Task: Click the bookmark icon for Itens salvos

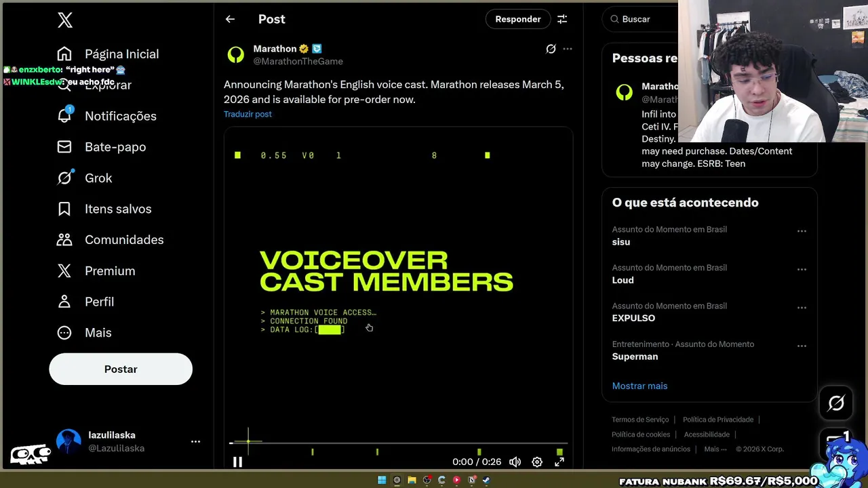Action: (x=64, y=209)
